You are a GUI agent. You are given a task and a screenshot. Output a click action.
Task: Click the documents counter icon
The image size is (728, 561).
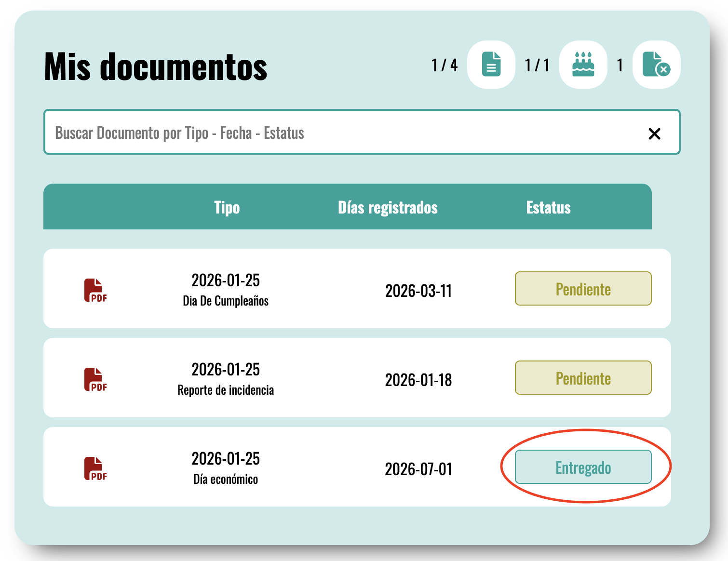491,65
